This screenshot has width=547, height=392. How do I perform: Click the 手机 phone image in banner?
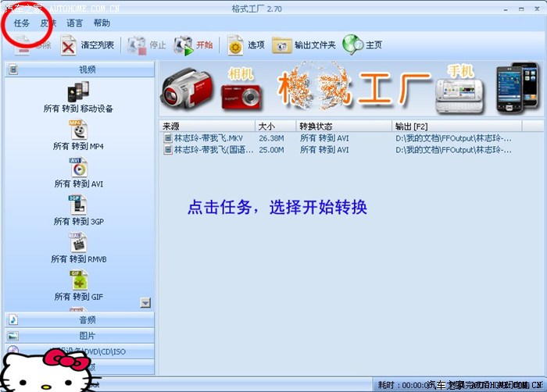459,95
